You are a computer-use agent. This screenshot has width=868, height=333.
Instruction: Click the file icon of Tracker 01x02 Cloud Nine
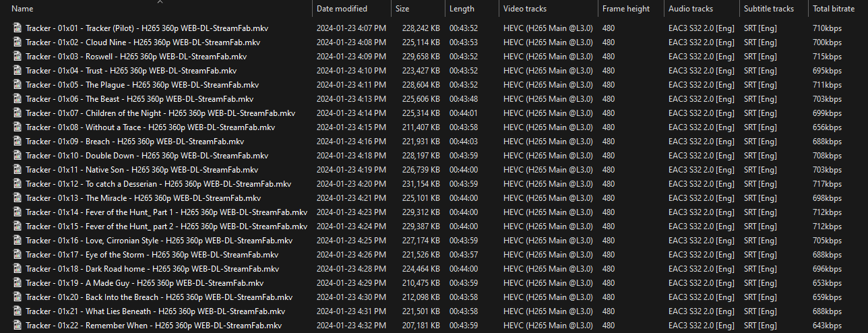[x=18, y=42]
